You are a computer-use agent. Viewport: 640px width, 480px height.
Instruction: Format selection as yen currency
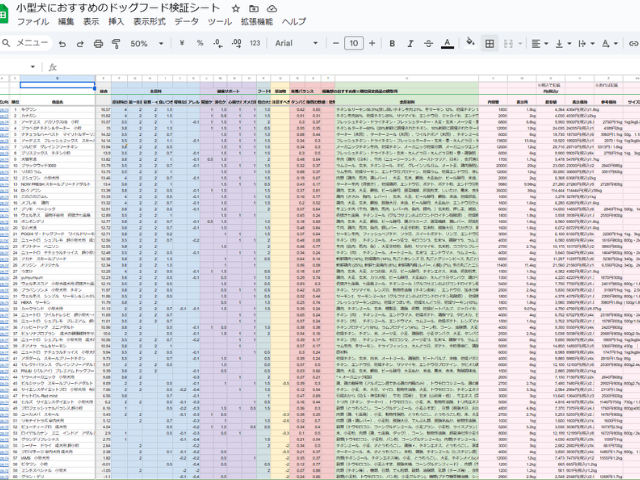point(182,43)
